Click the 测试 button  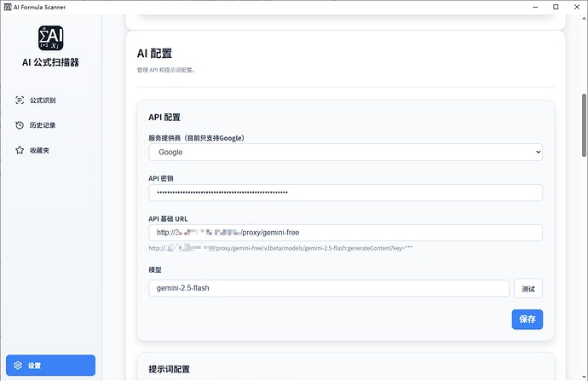528,288
